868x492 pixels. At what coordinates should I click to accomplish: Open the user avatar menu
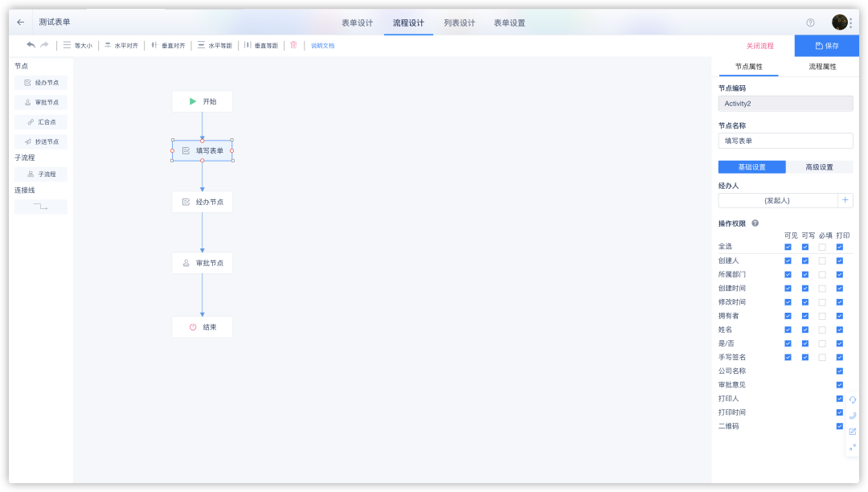coord(840,23)
